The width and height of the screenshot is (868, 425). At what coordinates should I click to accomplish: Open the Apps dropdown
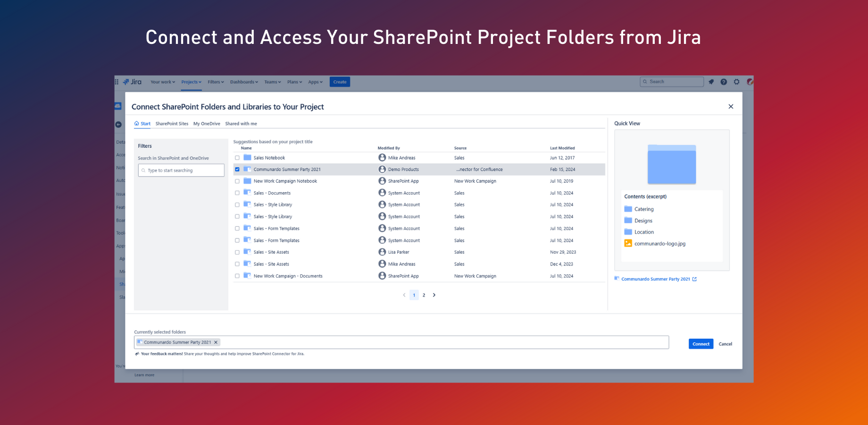click(x=315, y=82)
